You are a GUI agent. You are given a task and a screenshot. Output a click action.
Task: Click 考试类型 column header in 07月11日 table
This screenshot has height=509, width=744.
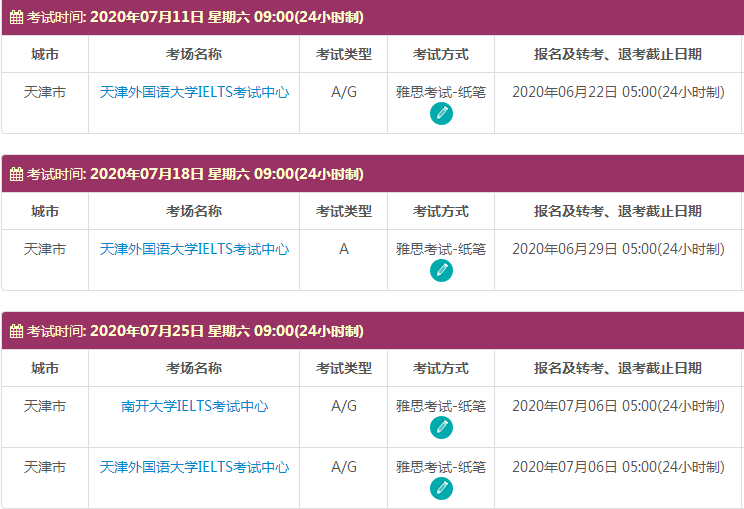coord(344,54)
